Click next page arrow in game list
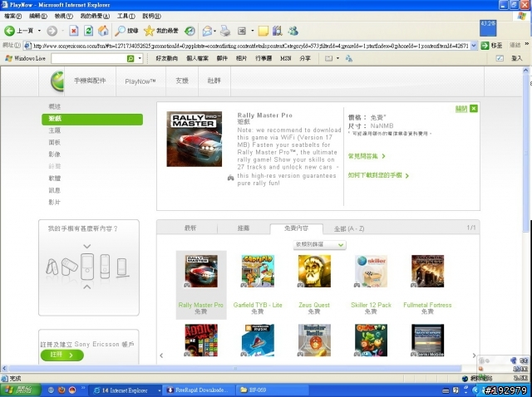Image resolution: width=532 pixels, height=397 pixels. click(x=474, y=355)
